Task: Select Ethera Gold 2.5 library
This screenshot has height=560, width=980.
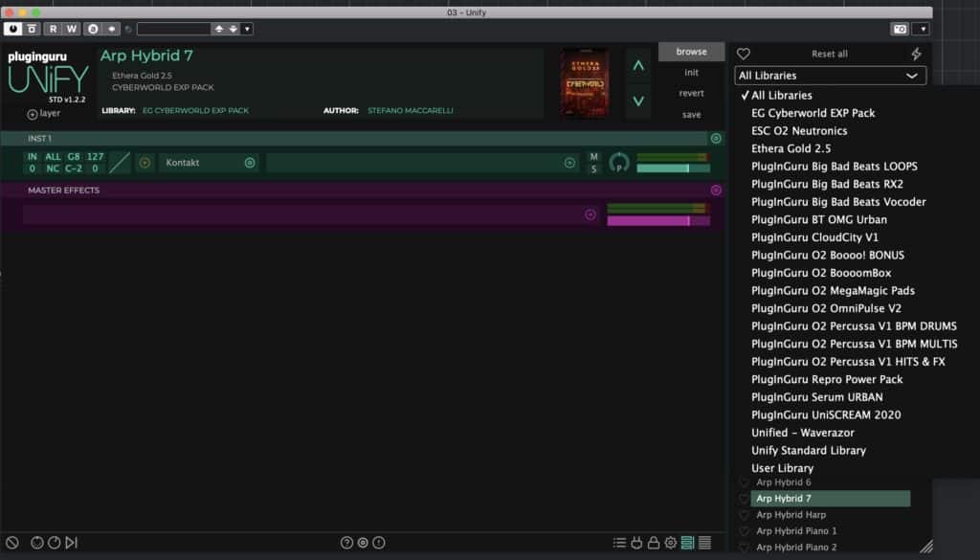Action: coord(791,148)
